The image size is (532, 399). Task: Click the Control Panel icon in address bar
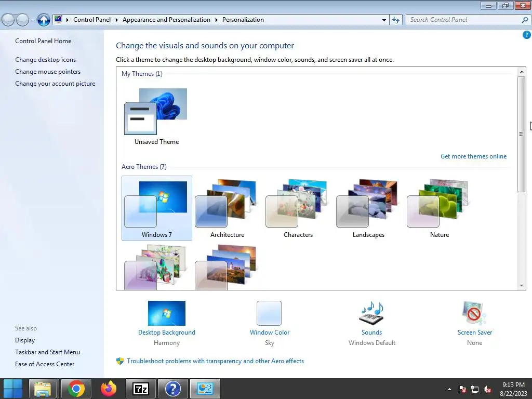pos(58,19)
